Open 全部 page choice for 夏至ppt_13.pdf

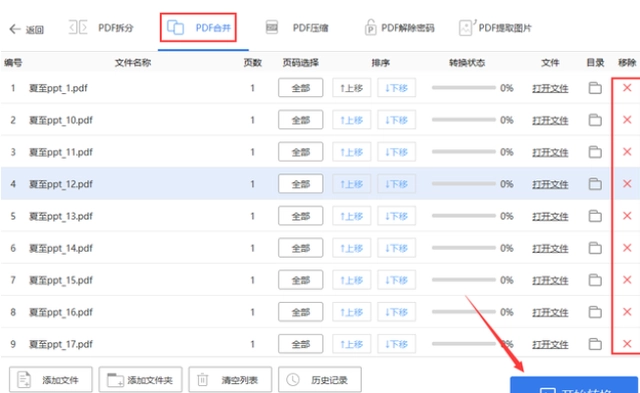(x=300, y=216)
